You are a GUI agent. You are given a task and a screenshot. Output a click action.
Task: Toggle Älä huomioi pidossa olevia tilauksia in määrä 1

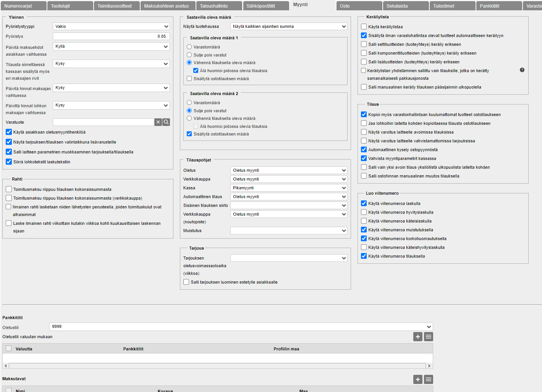coord(196,71)
